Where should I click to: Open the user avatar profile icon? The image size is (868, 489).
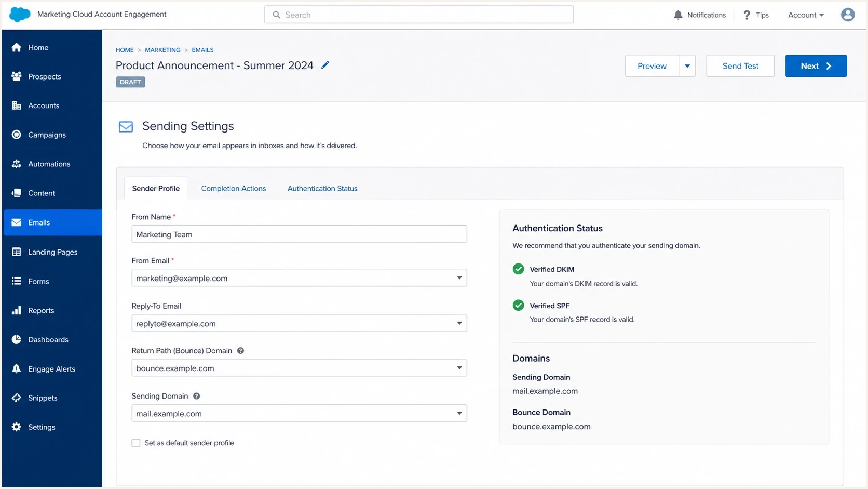tap(848, 15)
